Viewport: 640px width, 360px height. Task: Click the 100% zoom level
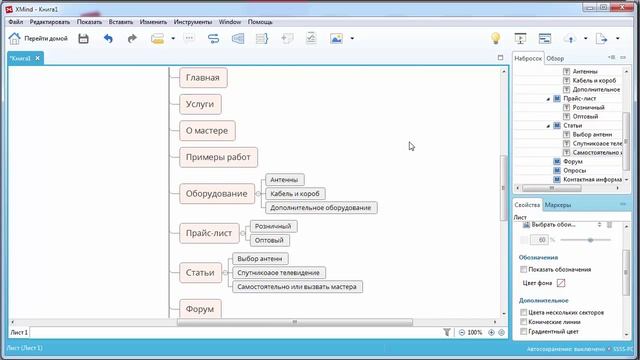point(475,332)
